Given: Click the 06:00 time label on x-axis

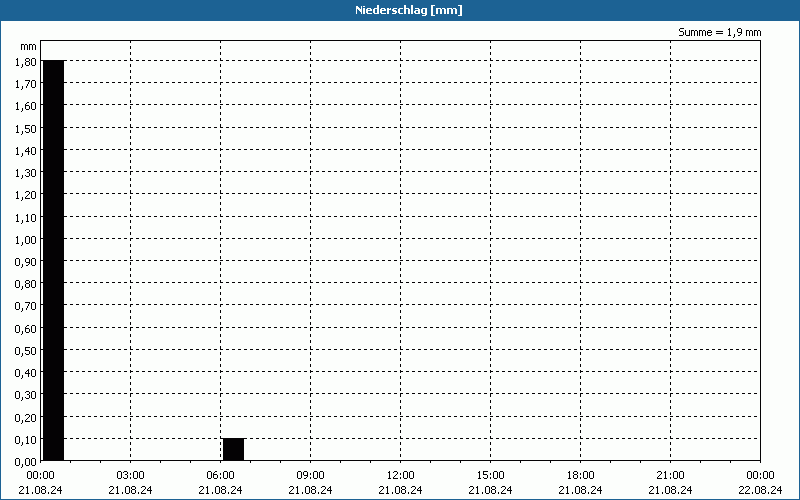Looking at the screenshot, I should click(x=220, y=475).
